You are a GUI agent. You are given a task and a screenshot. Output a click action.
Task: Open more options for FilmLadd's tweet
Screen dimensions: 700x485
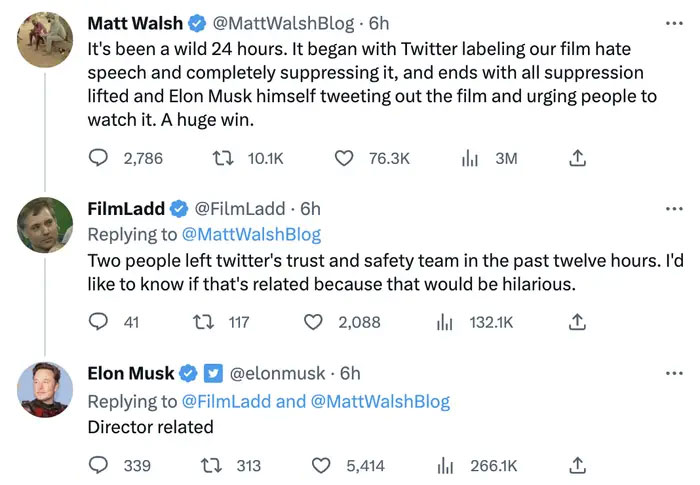pyautogui.click(x=673, y=209)
